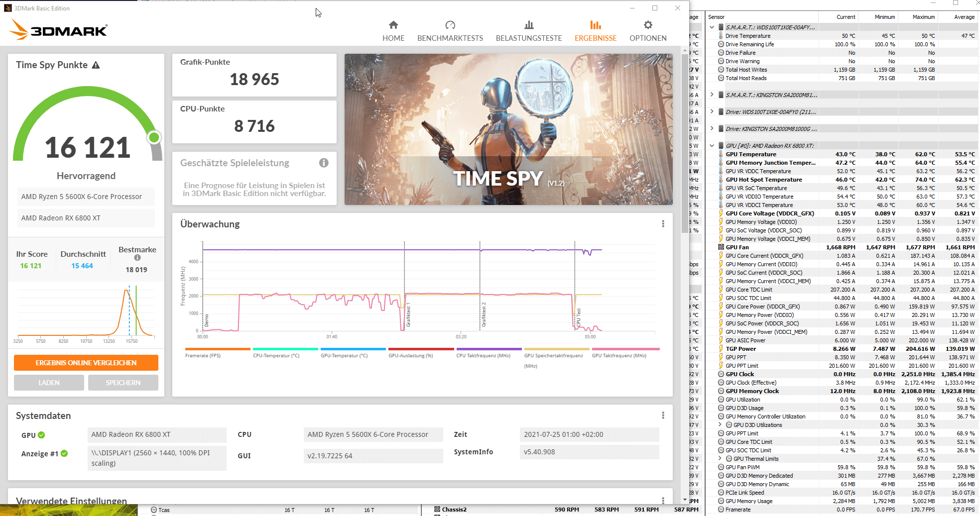The image size is (980, 516).
Task: Open the OPTIONEN tab
Action: [648, 31]
